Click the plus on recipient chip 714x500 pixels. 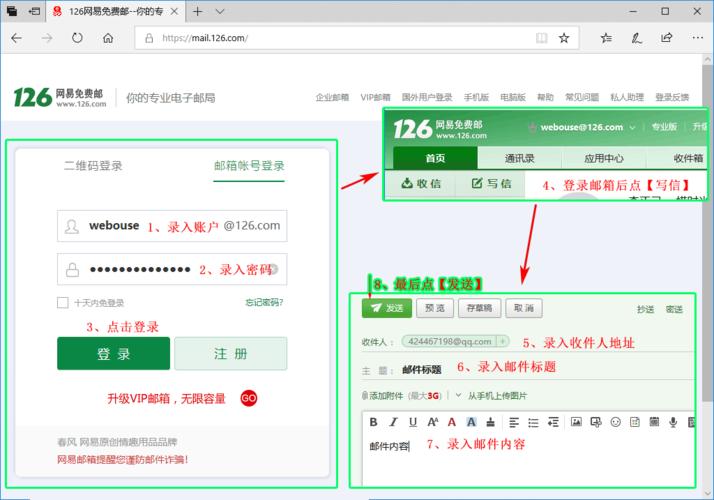coord(503,341)
